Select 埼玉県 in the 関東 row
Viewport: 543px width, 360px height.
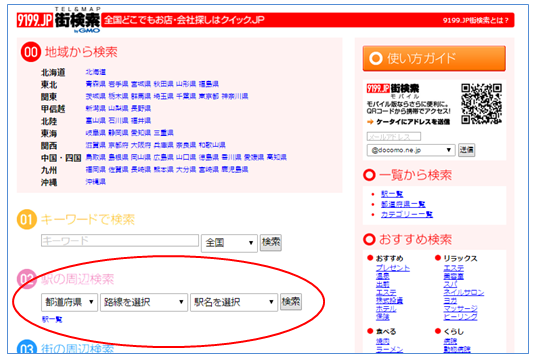coord(163,96)
